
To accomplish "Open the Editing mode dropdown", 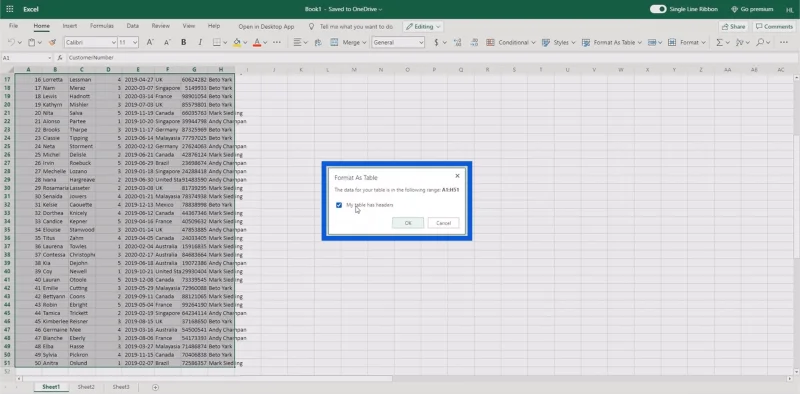I will (423, 27).
